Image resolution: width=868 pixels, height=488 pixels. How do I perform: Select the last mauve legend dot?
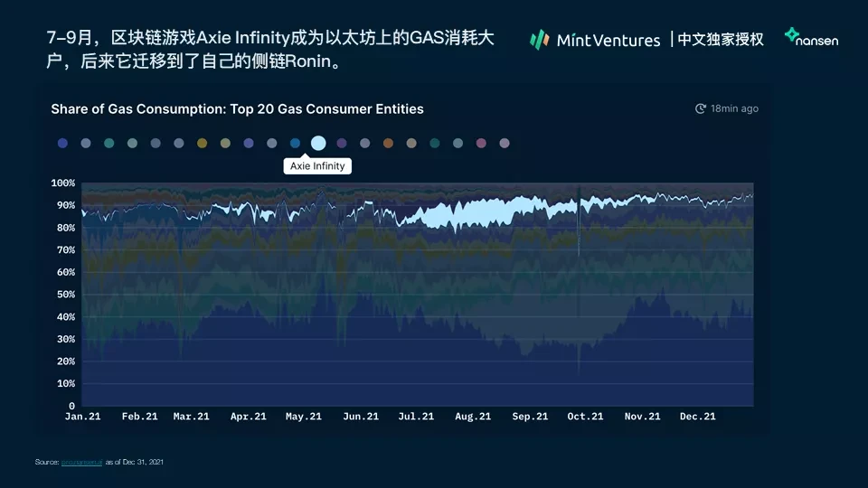[505, 144]
